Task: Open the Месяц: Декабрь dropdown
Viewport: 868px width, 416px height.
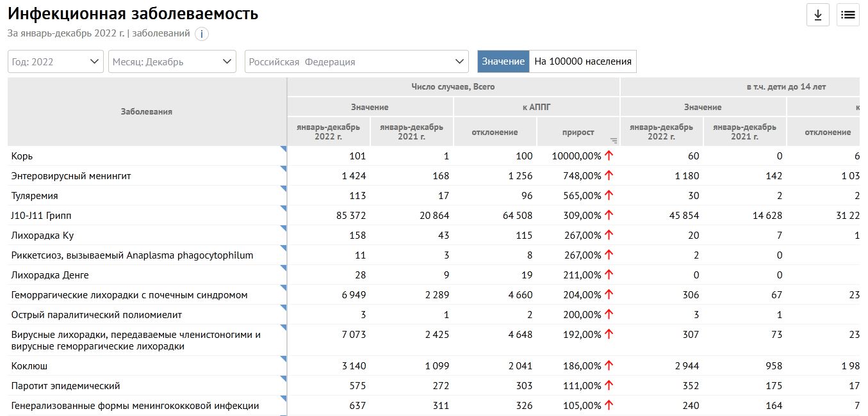Action: [172, 61]
